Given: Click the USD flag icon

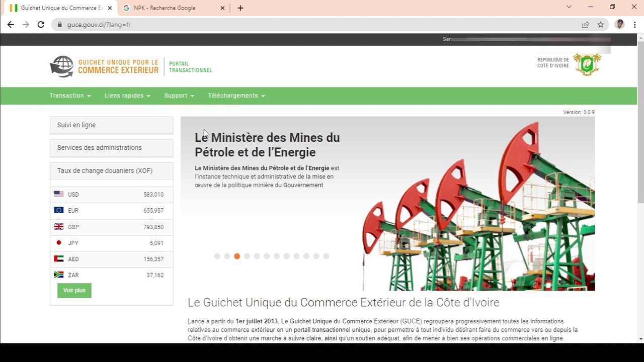Looking at the screenshot, I should pyautogui.click(x=59, y=194).
